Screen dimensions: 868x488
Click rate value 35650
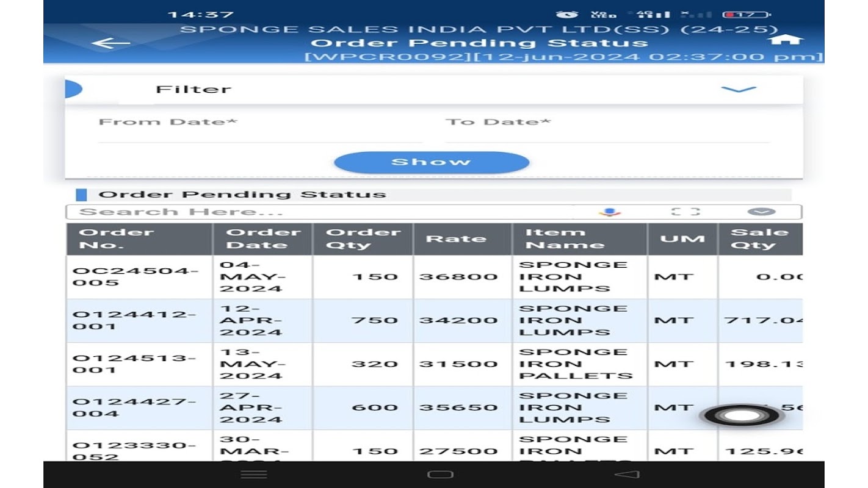[458, 407]
